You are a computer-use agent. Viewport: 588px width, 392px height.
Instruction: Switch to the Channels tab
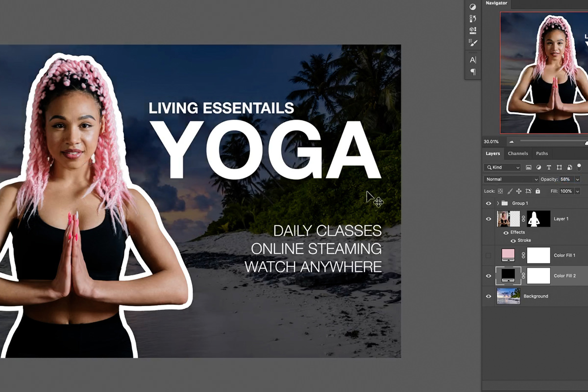[518, 153]
